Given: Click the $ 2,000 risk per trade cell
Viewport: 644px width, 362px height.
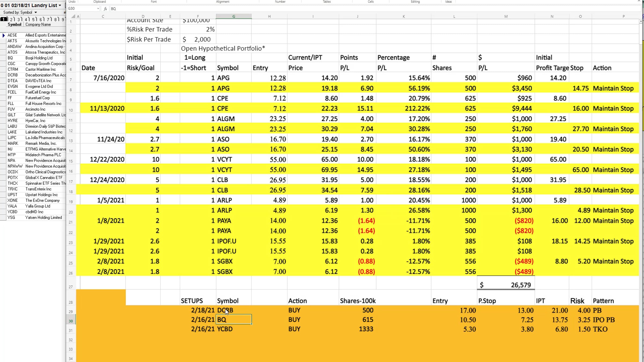Looking at the screenshot, I should pos(198,39).
